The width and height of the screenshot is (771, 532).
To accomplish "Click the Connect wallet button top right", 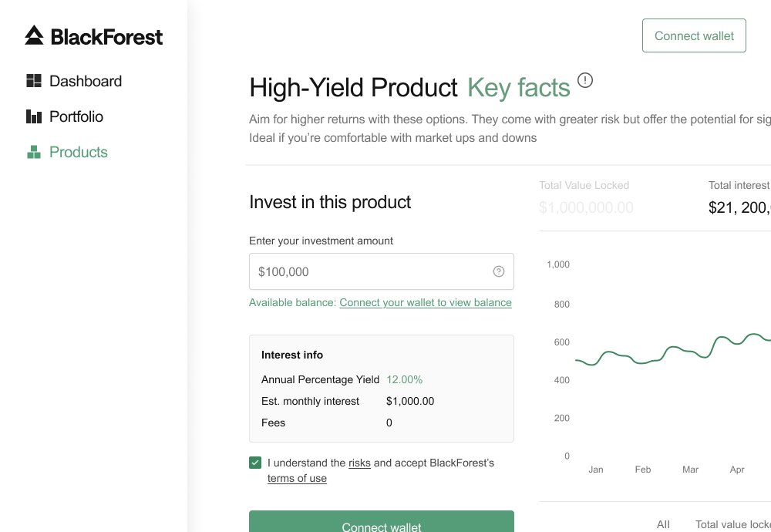I will tap(694, 35).
